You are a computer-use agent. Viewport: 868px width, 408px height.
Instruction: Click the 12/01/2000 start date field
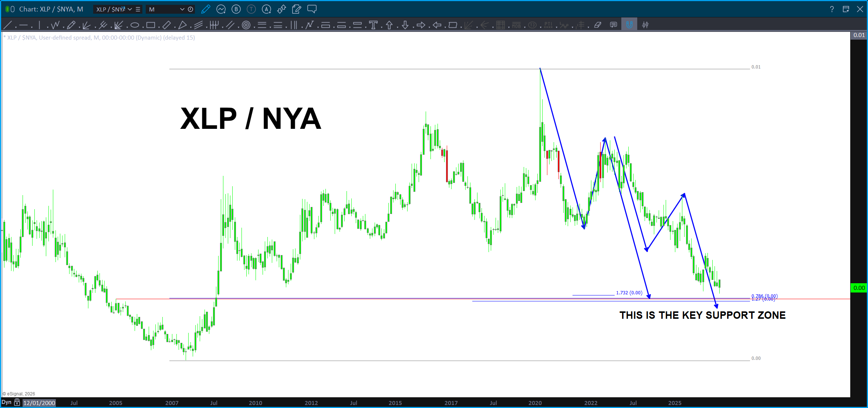pos(39,403)
